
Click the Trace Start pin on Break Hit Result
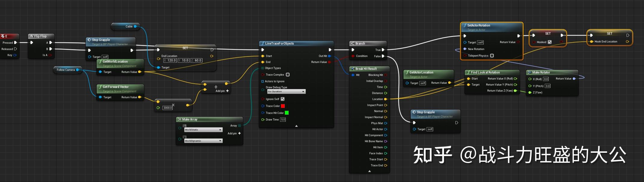(x=386, y=159)
